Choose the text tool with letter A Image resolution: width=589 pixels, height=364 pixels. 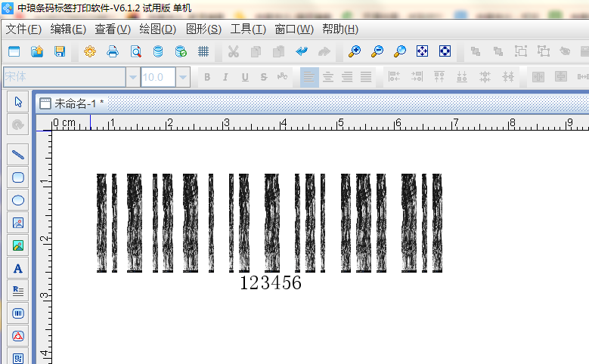coord(18,268)
